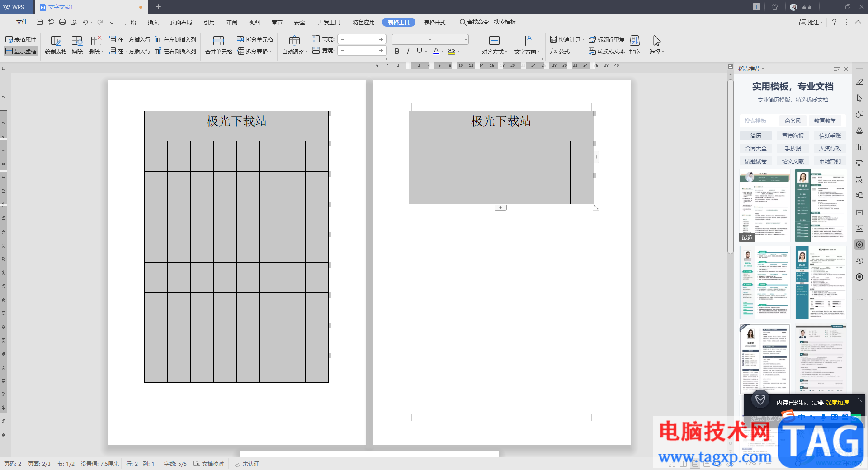868x470 pixels.
Task: Decrease the 宽度 column width value
Action: 343,51
